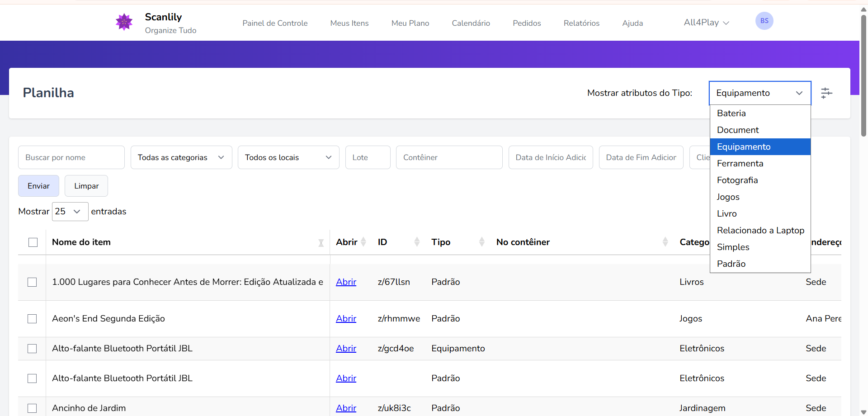Click the Scanlily purple flower logo
Image resolution: width=868 pixels, height=416 pixels.
click(x=124, y=22)
